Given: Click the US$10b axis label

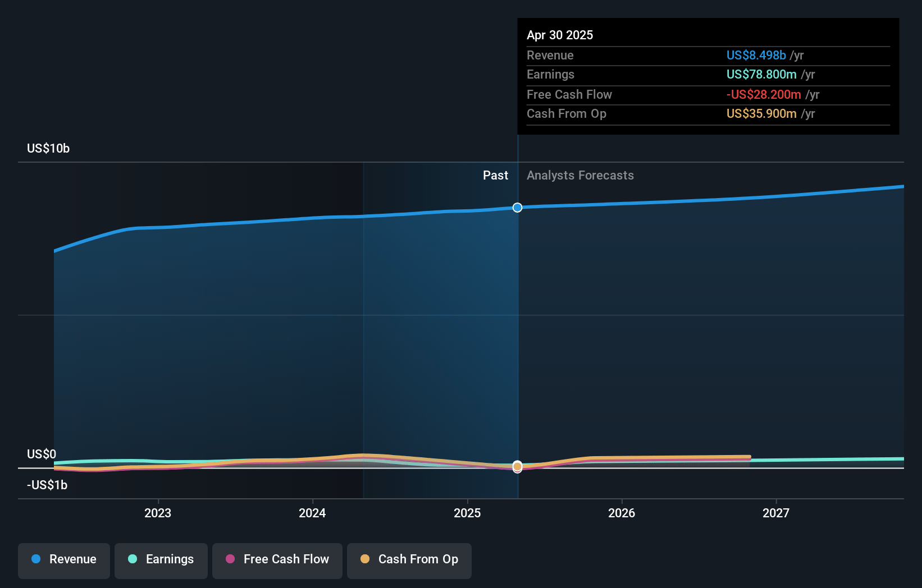Looking at the screenshot, I should tap(48, 148).
